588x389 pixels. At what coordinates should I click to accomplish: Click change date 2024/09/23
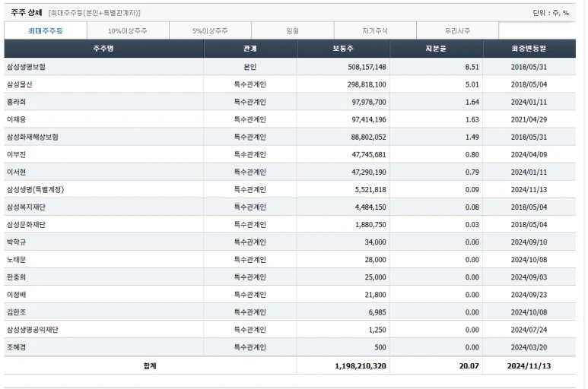(529, 295)
